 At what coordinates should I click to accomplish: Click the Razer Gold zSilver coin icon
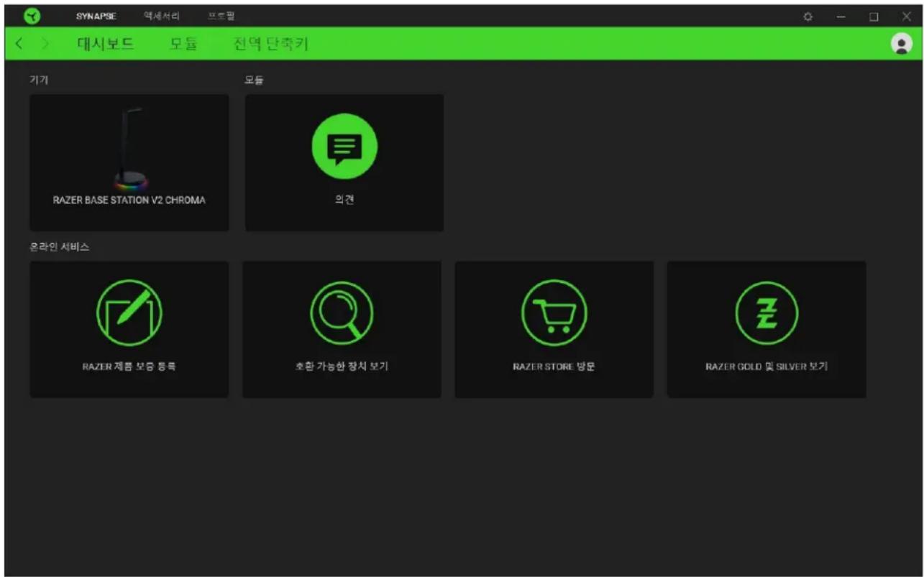pyautogui.click(x=767, y=313)
